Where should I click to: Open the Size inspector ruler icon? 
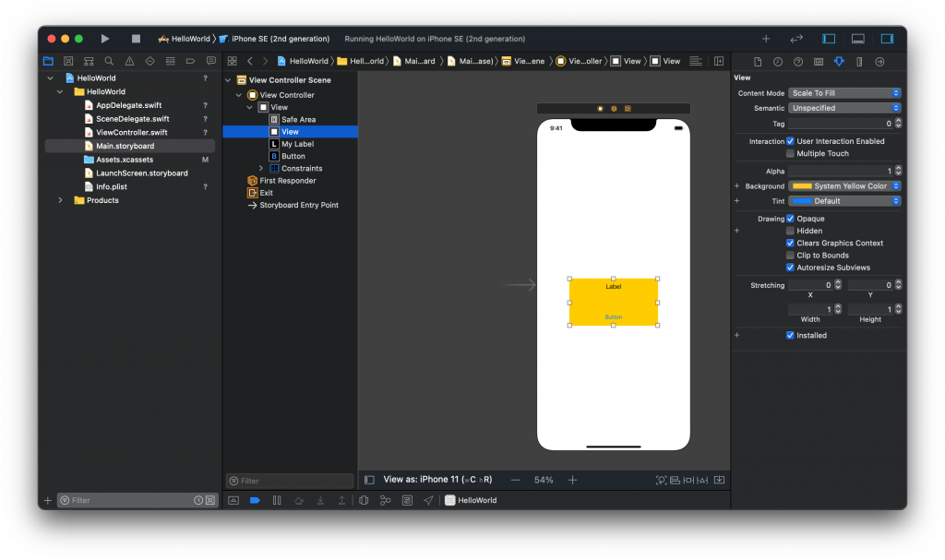(859, 62)
